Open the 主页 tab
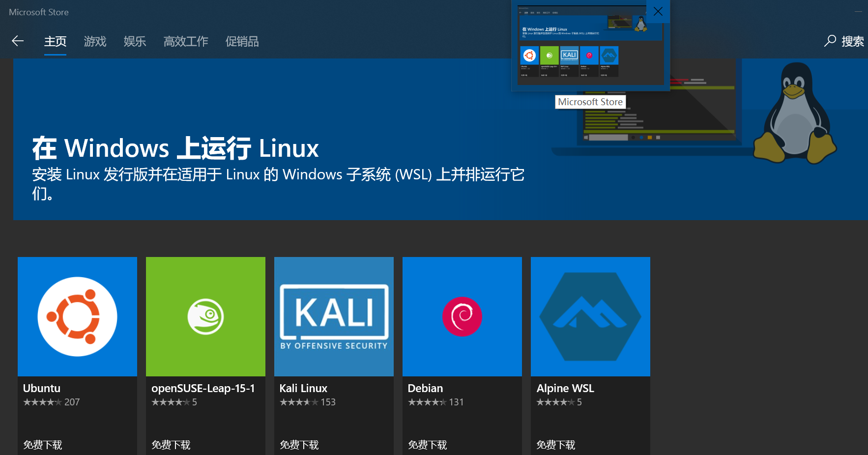 [x=55, y=42]
